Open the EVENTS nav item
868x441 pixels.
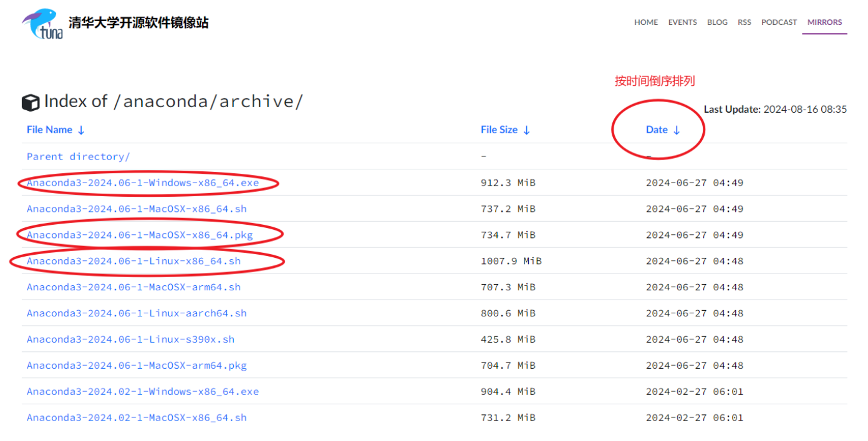click(683, 22)
